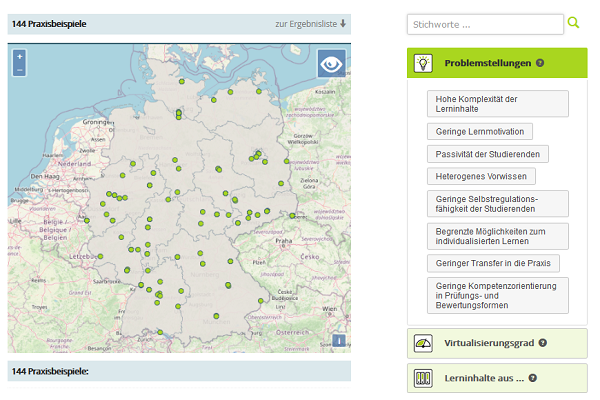Toggle map visibility with eye icon
The width and height of the screenshot is (600, 400).
(331, 64)
